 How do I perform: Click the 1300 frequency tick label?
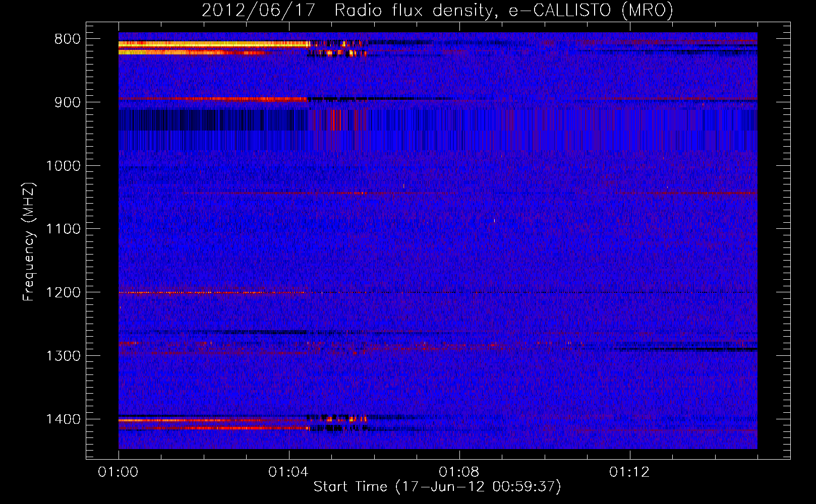coord(64,356)
